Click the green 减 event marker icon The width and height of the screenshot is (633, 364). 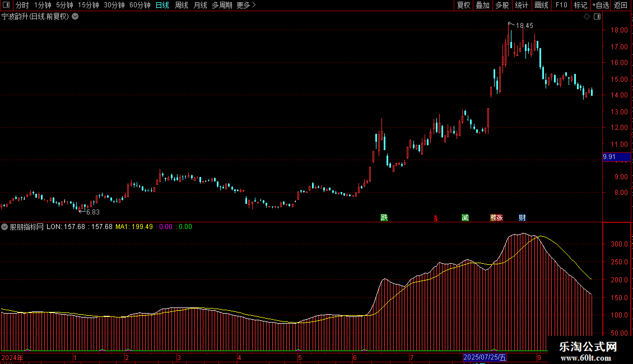pos(465,218)
